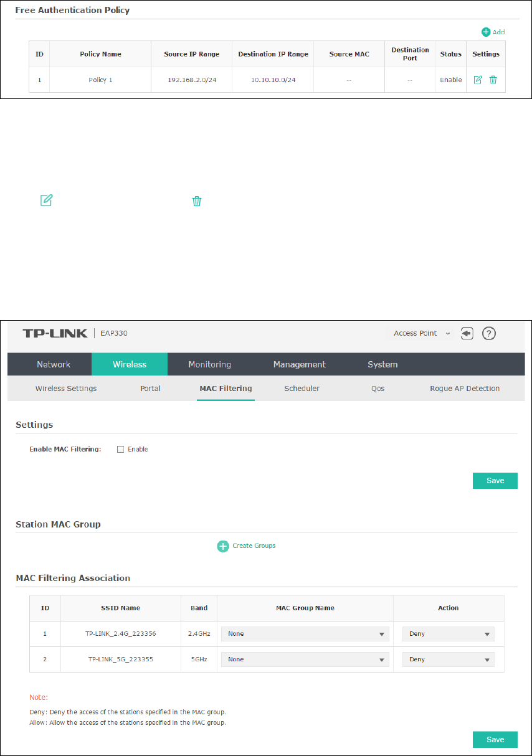Viewport: 532px width, 756px height.
Task: Open MAC Group Name dropdown for TP-LINK_2.4G_223356
Action: pos(305,634)
